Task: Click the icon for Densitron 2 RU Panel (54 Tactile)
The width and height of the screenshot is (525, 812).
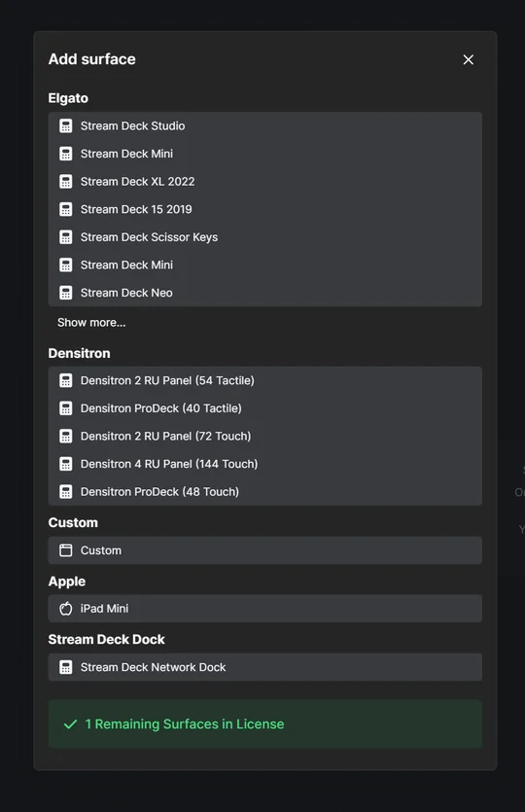Action: pos(66,380)
